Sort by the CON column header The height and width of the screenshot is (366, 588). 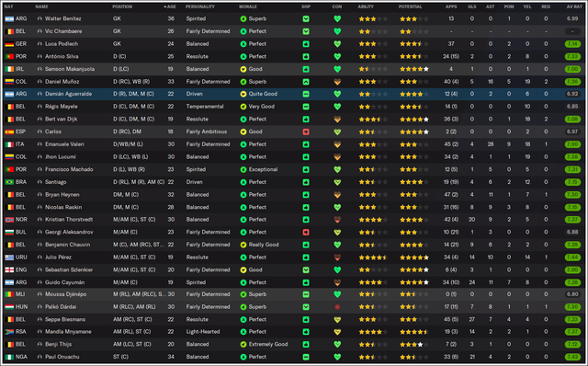click(x=337, y=6)
